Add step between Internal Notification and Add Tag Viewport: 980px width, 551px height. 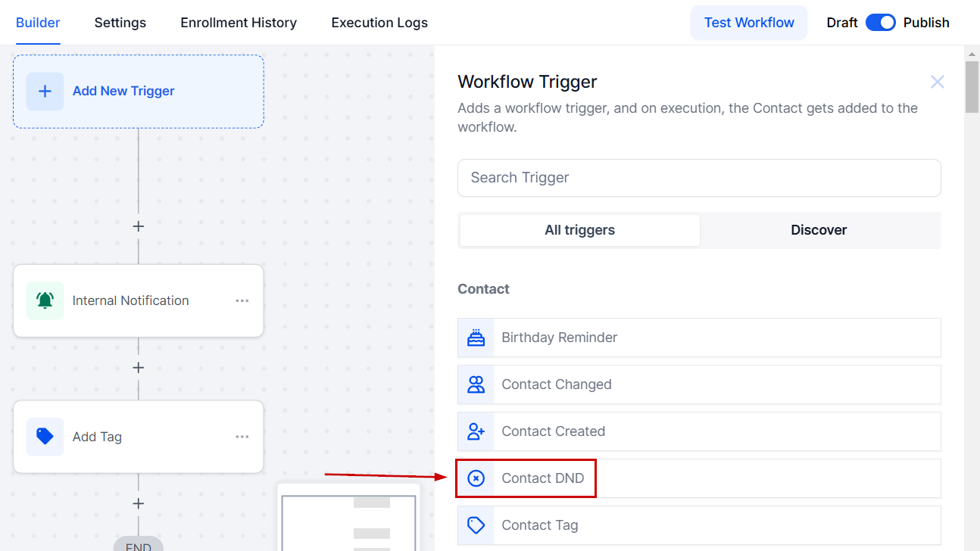pyautogui.click(x=138, y=368)
